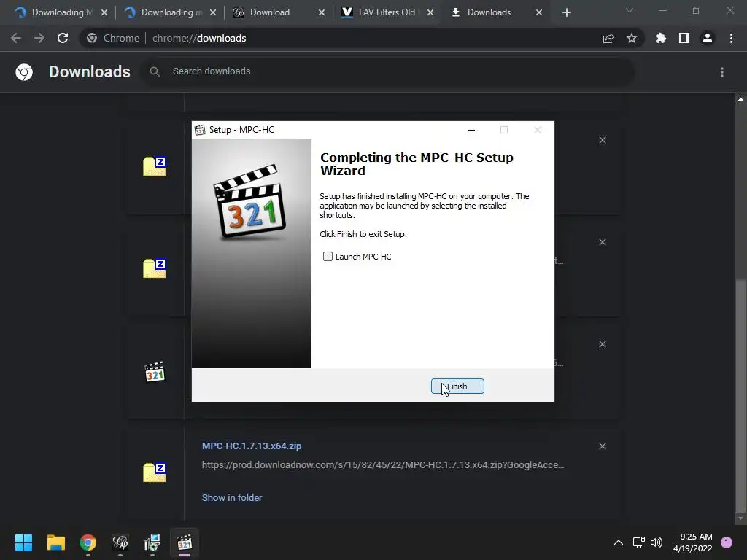Click the Chrome logo beside Downloads heading
The height and width of the screenshot is (560, 747).
pyautogui.click(x=24, y=72)
